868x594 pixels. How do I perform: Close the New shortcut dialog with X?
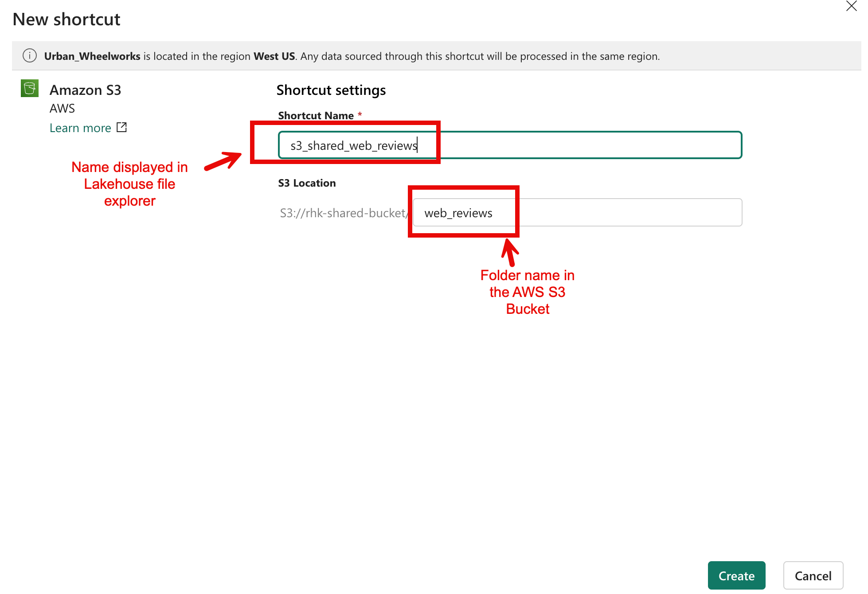[x=851, y=6]
